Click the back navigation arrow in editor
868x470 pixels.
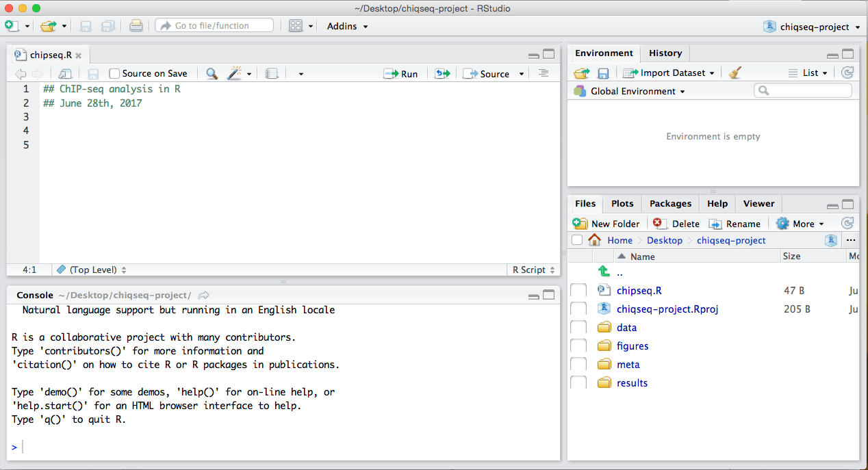pyautogui.click(x=21, y=74)
